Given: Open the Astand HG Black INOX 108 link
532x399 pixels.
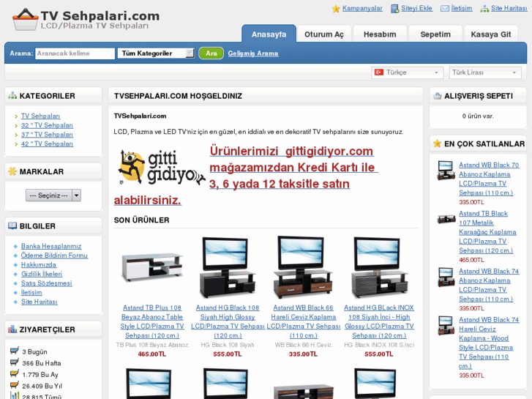Looking at the screenshot, I should click(379, 321).
